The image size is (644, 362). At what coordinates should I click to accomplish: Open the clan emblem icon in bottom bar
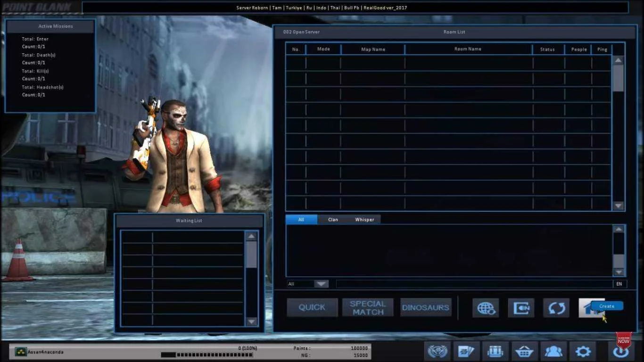pos(438,351)
